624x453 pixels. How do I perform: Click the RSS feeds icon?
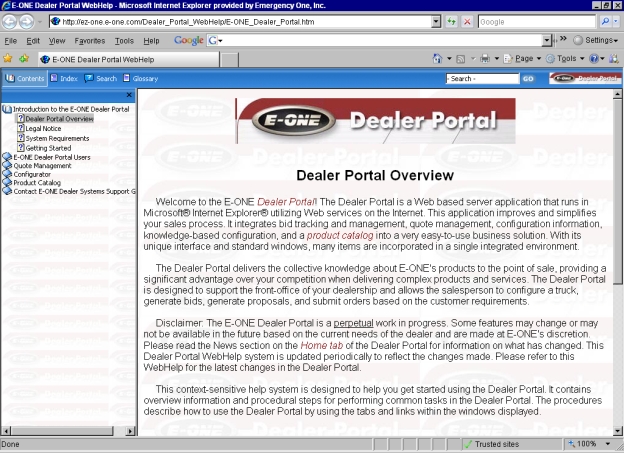coord(460,59)
